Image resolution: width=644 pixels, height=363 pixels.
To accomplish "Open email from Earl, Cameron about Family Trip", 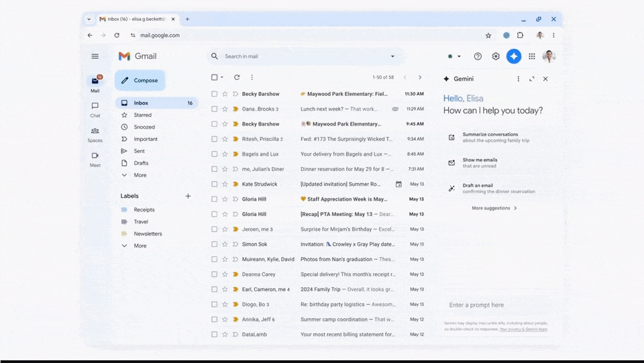I will (318, 289).
